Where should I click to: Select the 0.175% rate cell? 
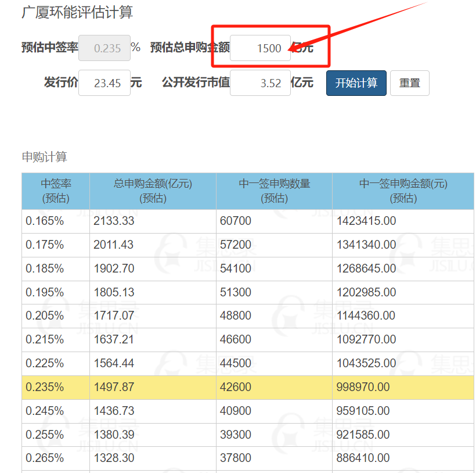coord(56,245)
